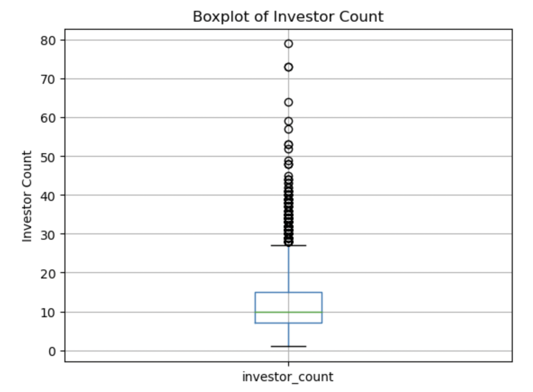The width and height of the screenshot is (533, 392).
Task: Select the outlier circle just below 60
Action: [x=288, y=122]
